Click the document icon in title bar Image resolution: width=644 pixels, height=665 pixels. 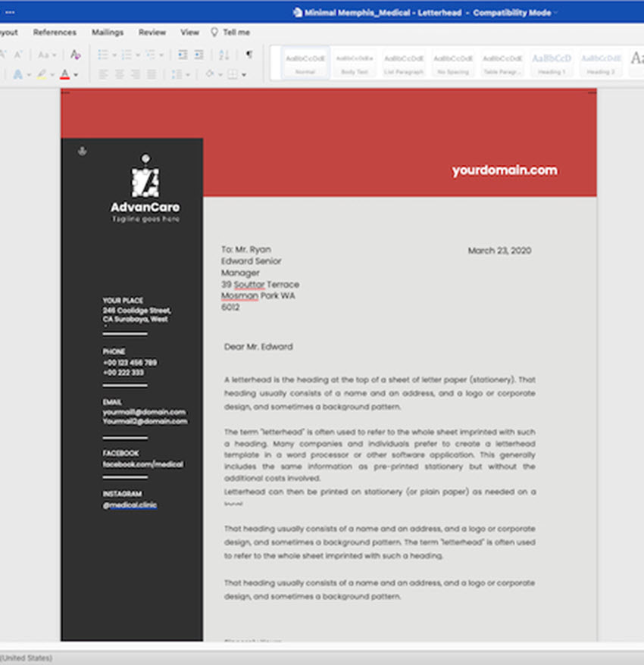click(298, 12)
